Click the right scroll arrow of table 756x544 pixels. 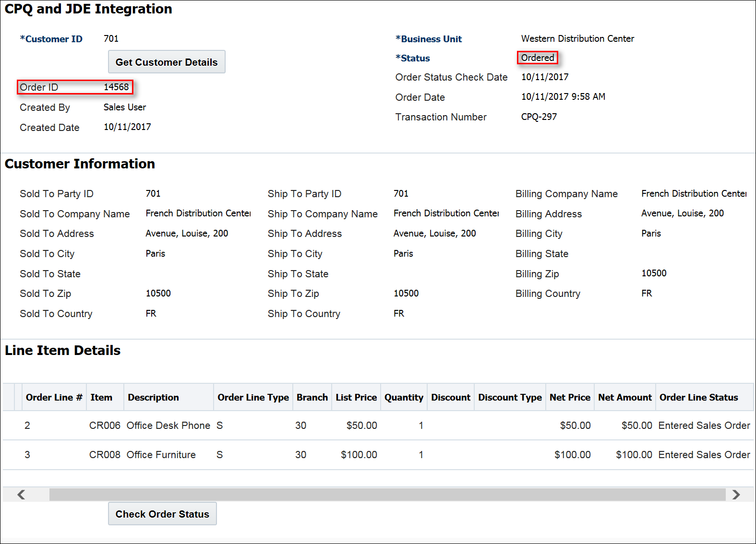point(736,495)
